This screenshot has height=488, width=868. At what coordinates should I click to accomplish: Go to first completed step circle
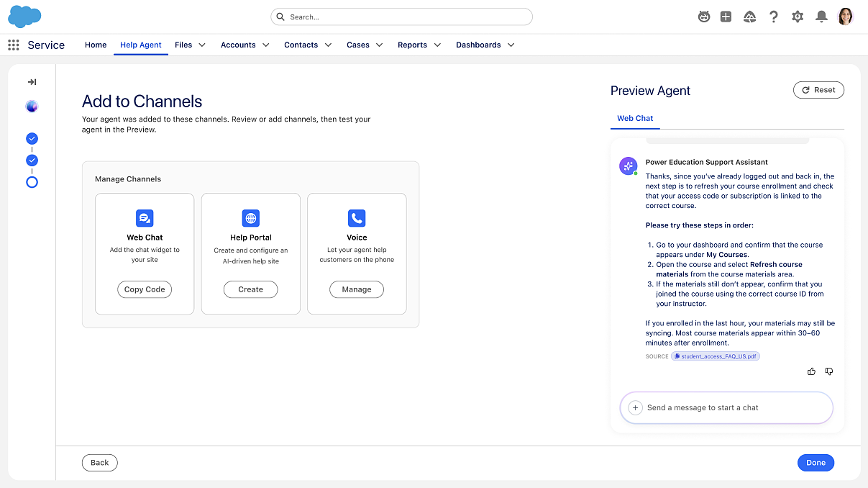point(32,138)
